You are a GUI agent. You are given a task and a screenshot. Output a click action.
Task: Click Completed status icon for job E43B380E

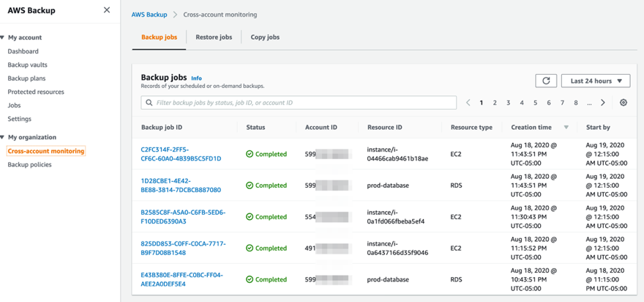[250, 279]
